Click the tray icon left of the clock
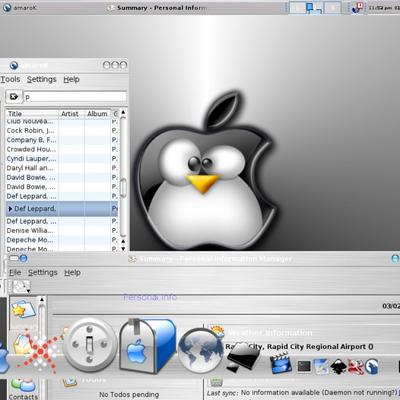Screen dimensions: 400x400 (358, 7)
